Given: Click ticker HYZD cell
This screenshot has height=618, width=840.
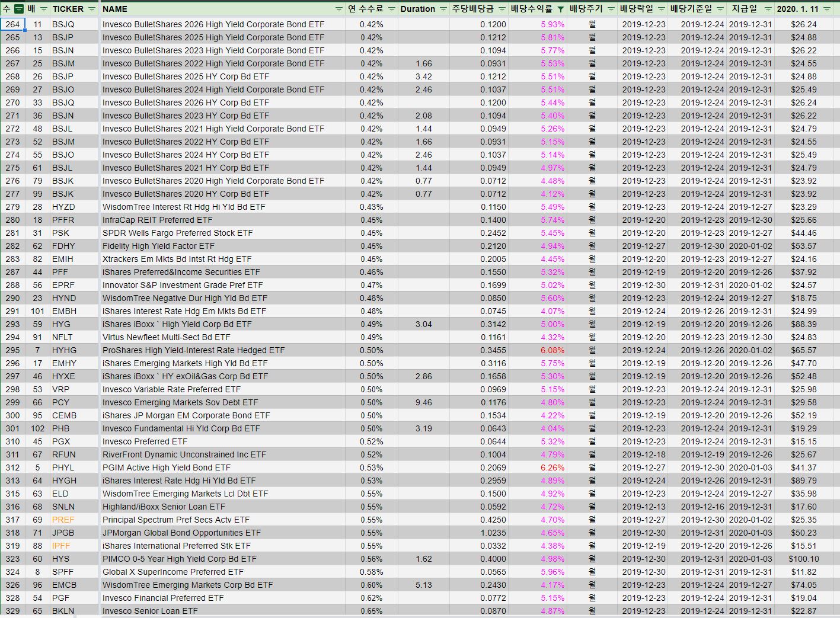Looking at the screenshot, I should pos(74,207).
